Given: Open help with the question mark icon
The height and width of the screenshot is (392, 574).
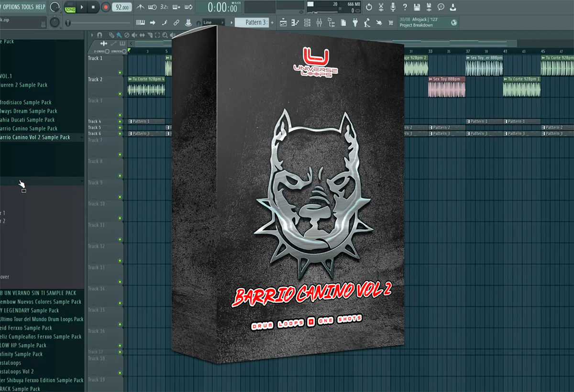Looking at the screenshot, I should click(x=405, y=7).
